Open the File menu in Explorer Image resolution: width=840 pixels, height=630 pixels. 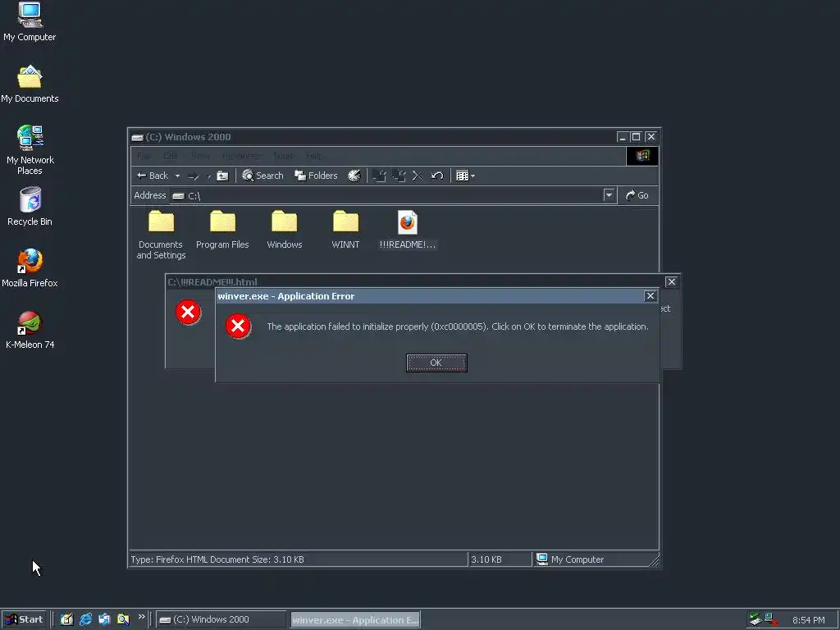pyautogui.click(x=143, y=156)
